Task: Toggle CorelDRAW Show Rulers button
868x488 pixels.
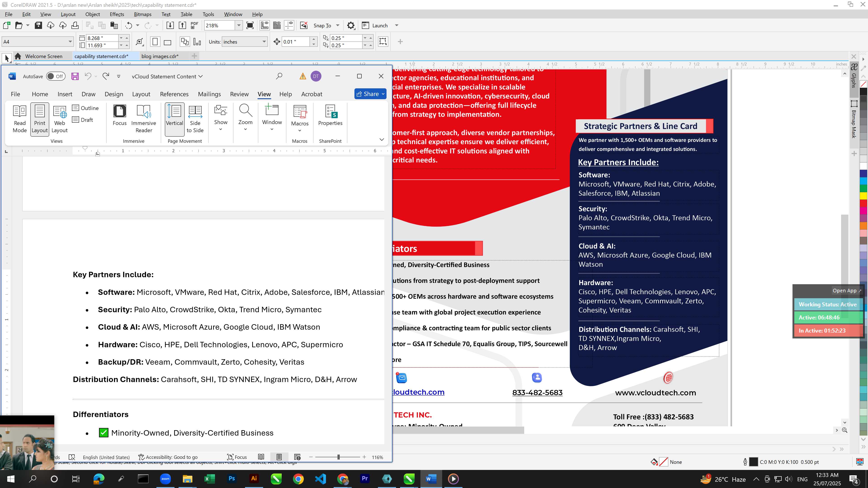Action: [x=265, y=25]
